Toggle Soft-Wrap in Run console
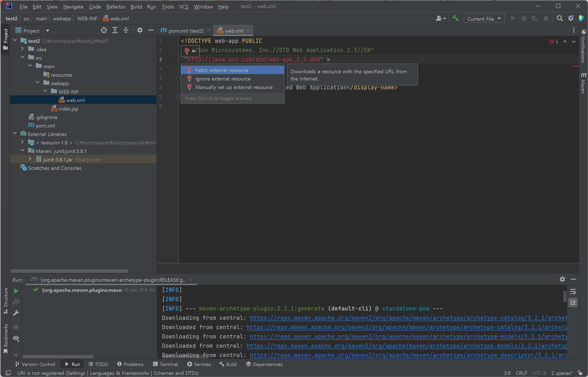This screenshot has width=588, height=377. click(x=573, y=292)
